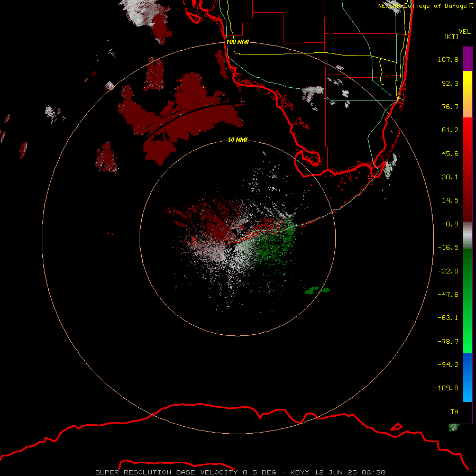Select the 14.5 legend value

point(450,200)
